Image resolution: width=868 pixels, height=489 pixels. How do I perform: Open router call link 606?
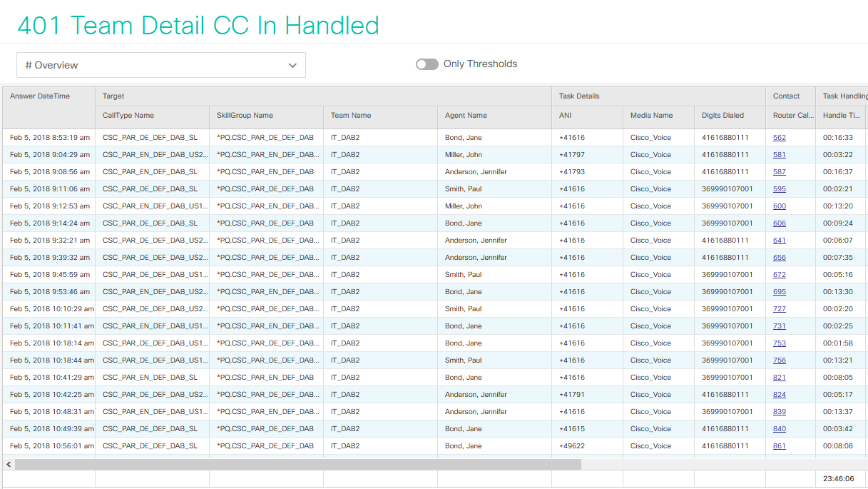click(x=779, y=223)
